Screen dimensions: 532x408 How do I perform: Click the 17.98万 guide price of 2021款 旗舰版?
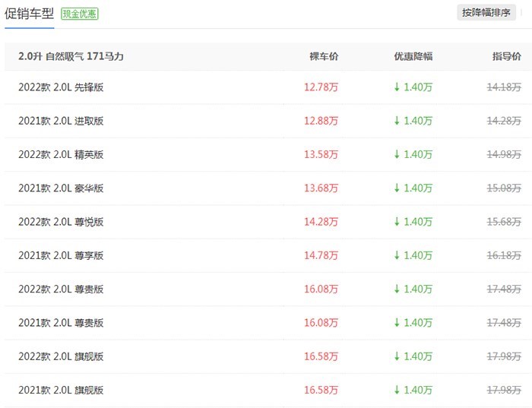pyautogui.click(x=504, y=390)
